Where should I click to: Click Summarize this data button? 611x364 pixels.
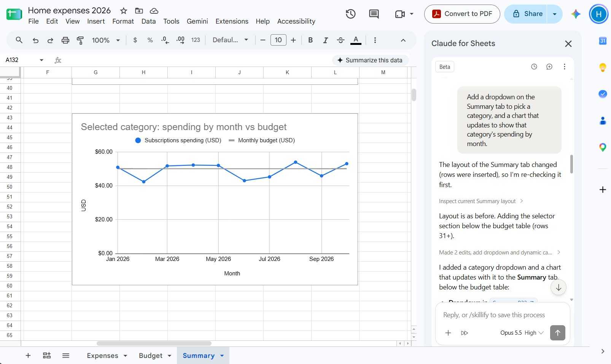tap(370, 60)
